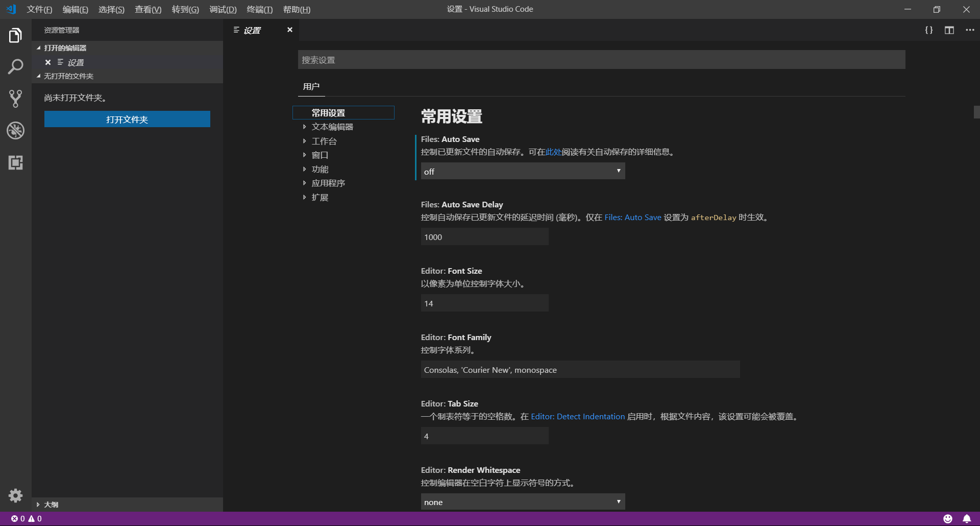Click the Files: Auto Save link
The height and width of the screenshot is (526, 980).
[633, 217]
